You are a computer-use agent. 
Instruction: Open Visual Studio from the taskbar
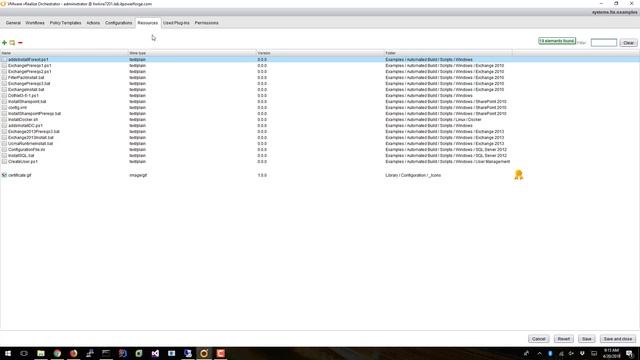point(155,353)
